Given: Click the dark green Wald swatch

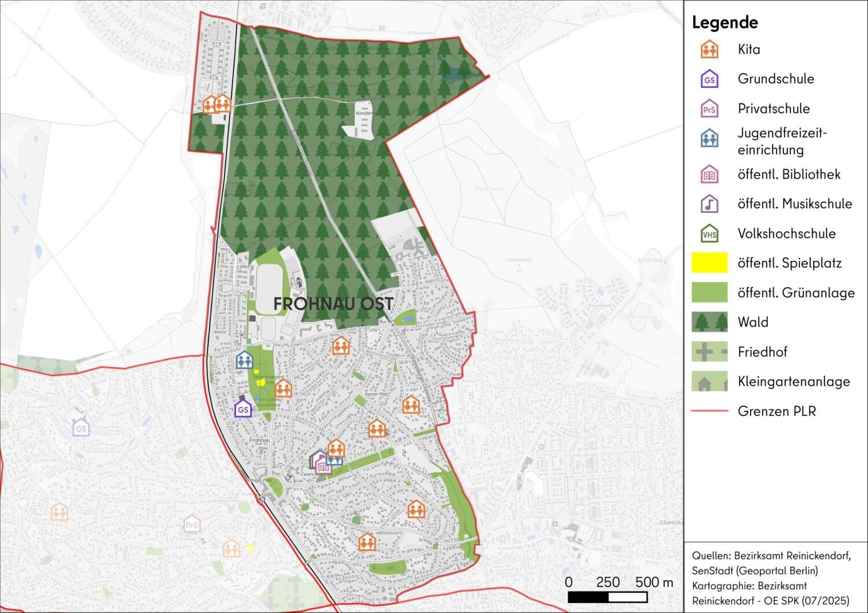Looking at the screenshot, I should click(709, 322).
